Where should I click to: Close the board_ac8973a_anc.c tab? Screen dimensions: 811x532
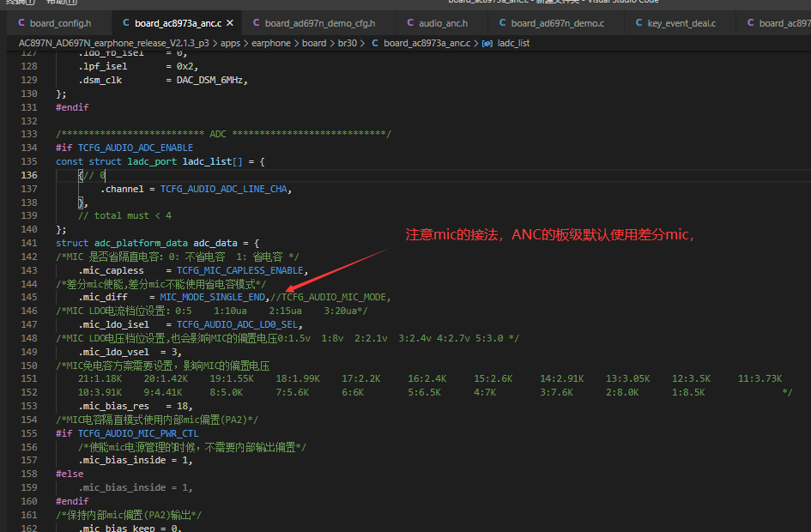[x=230, y=23]
